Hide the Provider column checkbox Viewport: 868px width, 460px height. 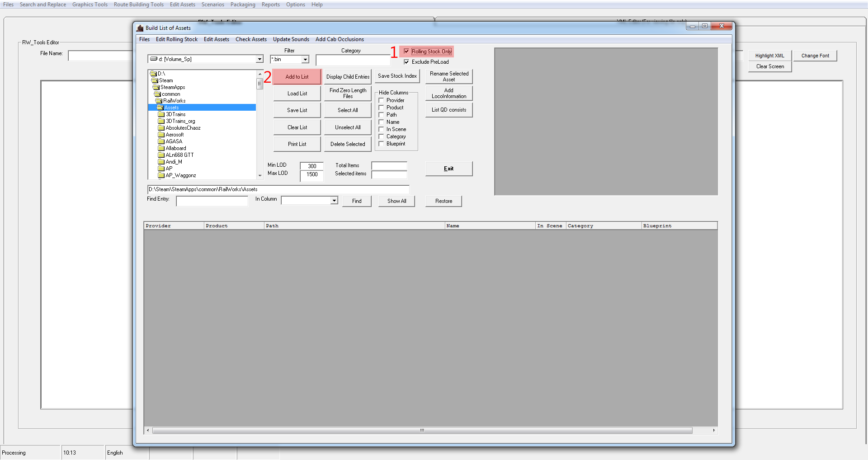click(381, 100)
